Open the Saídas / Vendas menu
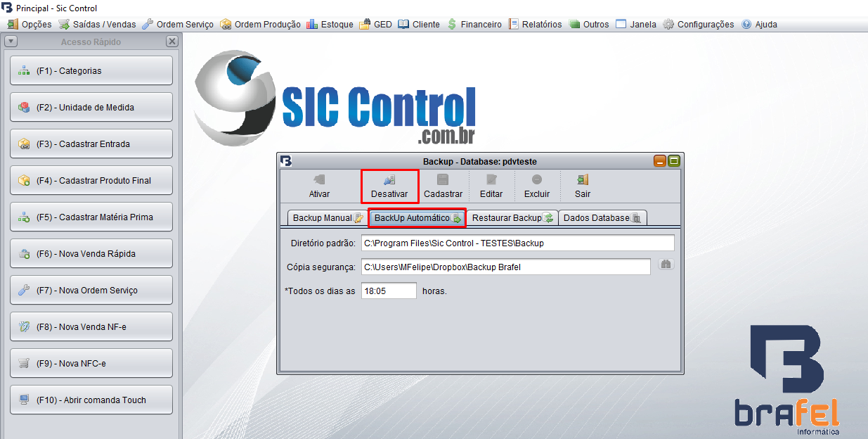Viewport: 868px width, 439px height. (97, 24)
